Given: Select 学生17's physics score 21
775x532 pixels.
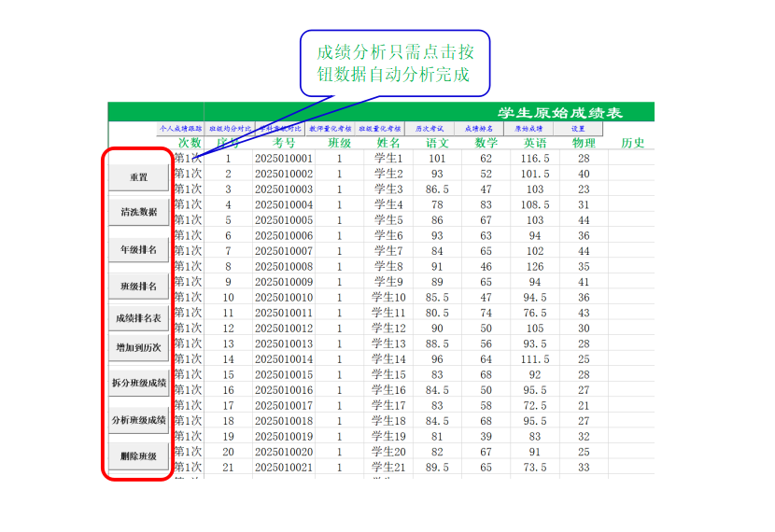Looking at the screenshot, I should [584, 406].
